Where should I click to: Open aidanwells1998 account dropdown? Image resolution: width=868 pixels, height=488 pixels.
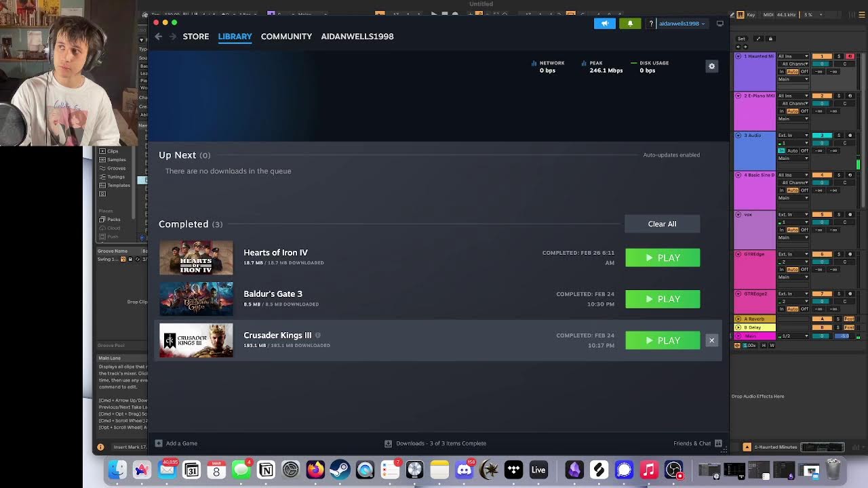click(682, 24)
